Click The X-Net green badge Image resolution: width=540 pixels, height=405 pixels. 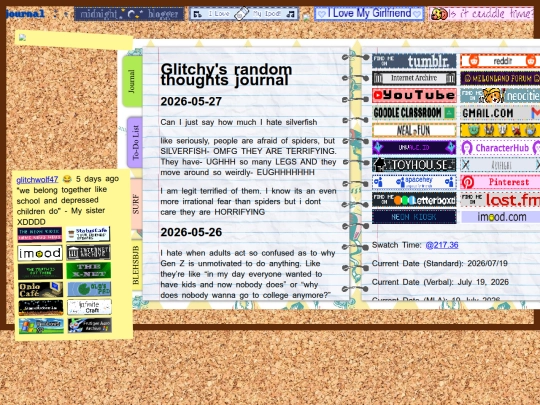point(89,271)
